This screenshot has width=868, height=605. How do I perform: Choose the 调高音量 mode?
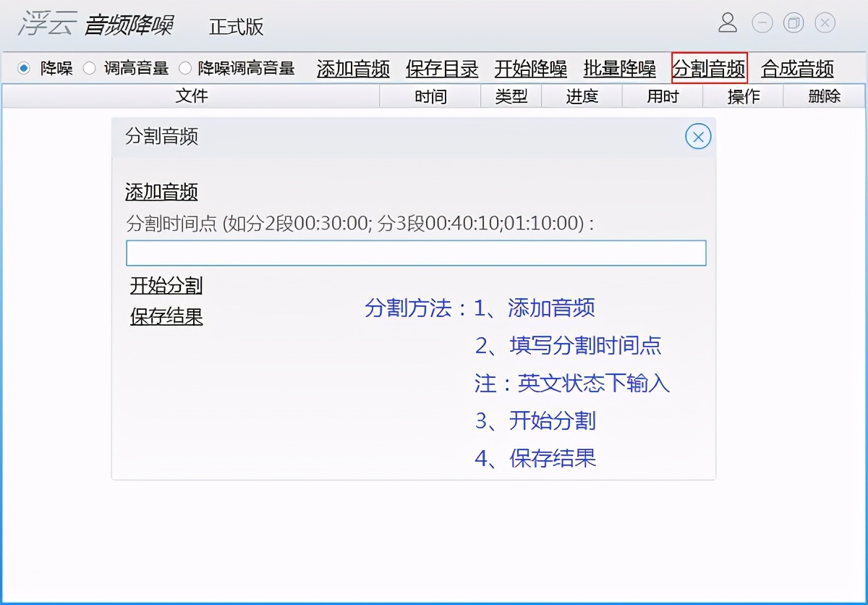90,69
